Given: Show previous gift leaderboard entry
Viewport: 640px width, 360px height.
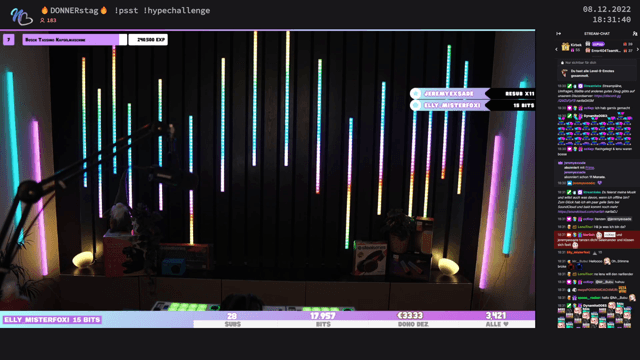Looking at the screenshot, I should click(556, 49).
